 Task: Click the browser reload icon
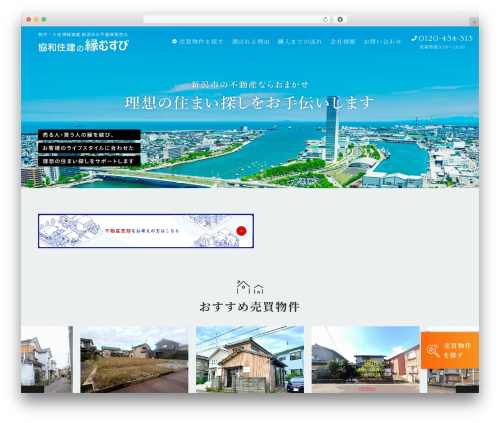point(325,19)
